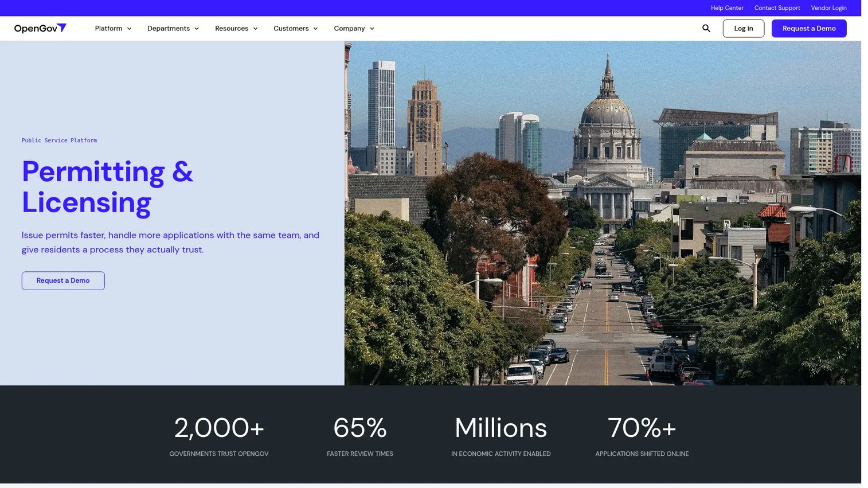Click the "Permitting & Licensing" heading
The image size is (868, 488).
pyautogui.click(x=107, y=187)
